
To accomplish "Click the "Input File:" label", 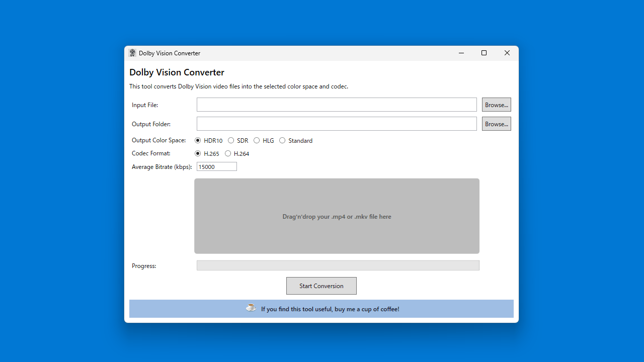I will pyautogui.click(x=145, y=105).
